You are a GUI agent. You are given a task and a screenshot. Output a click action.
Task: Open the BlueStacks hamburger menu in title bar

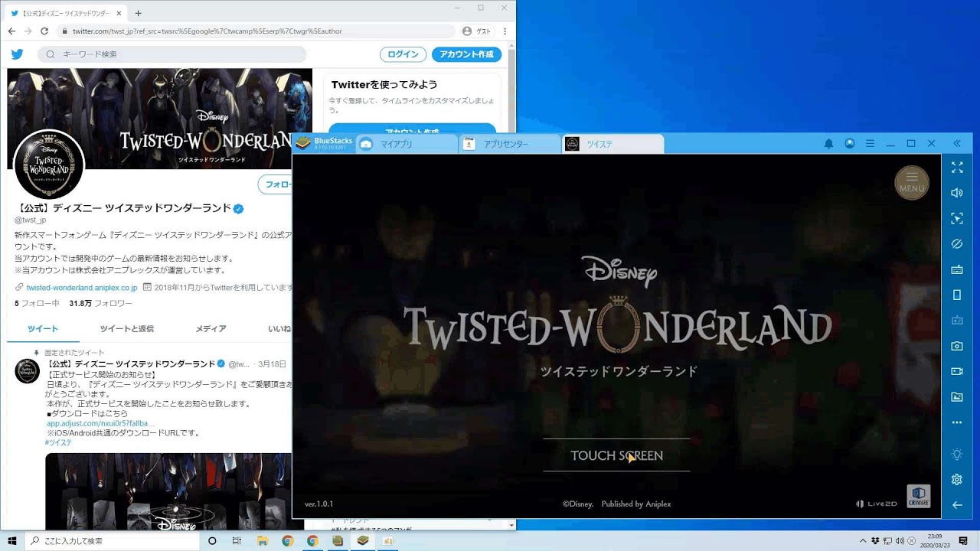pos(870,144)
